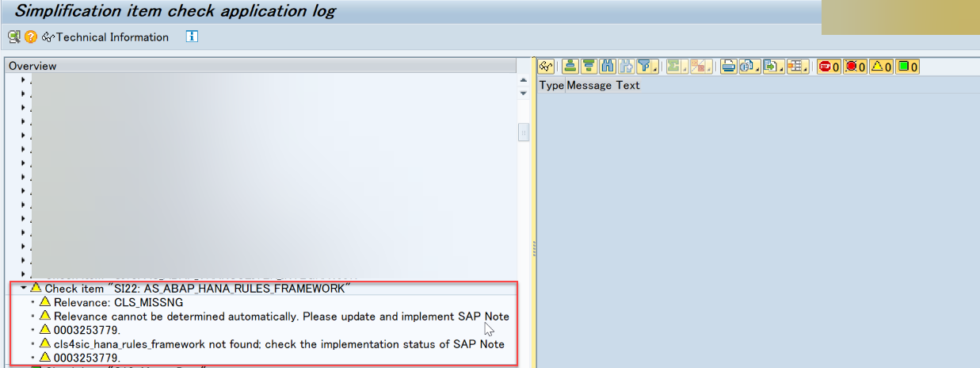Open the orange question mark help icon
980x368 pixels.
[x=31, y=36]
